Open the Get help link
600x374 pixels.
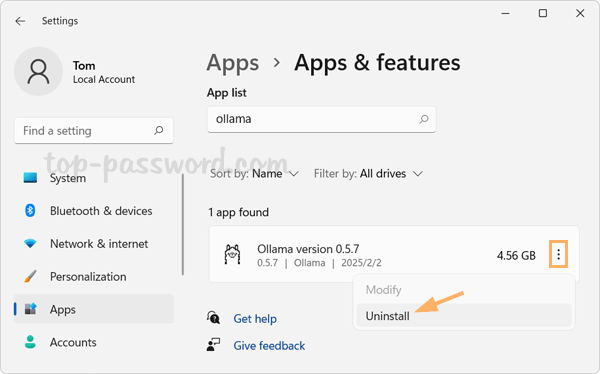coord(255,318)
